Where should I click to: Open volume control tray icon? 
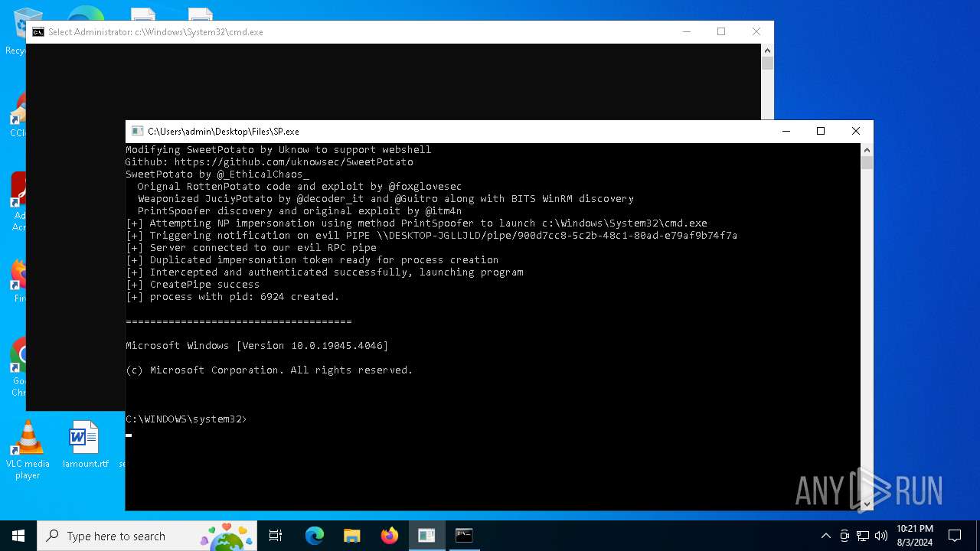[x=881, y=536]
